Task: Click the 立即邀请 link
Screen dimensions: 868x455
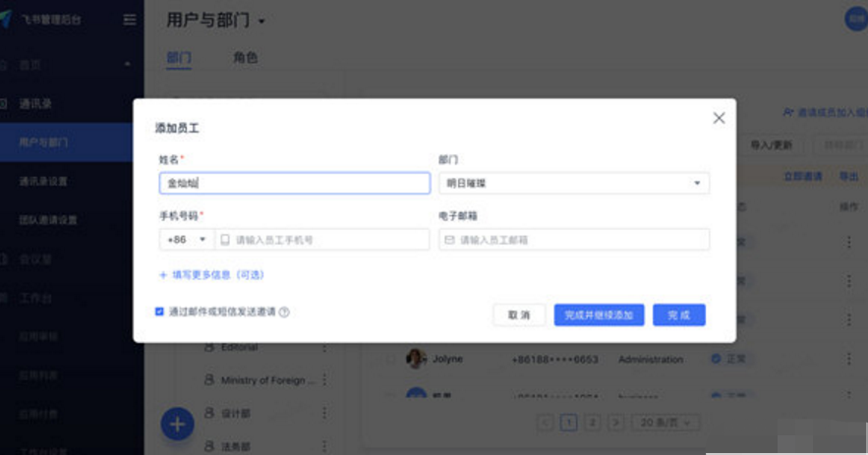Action: click(x=803, y=177)
